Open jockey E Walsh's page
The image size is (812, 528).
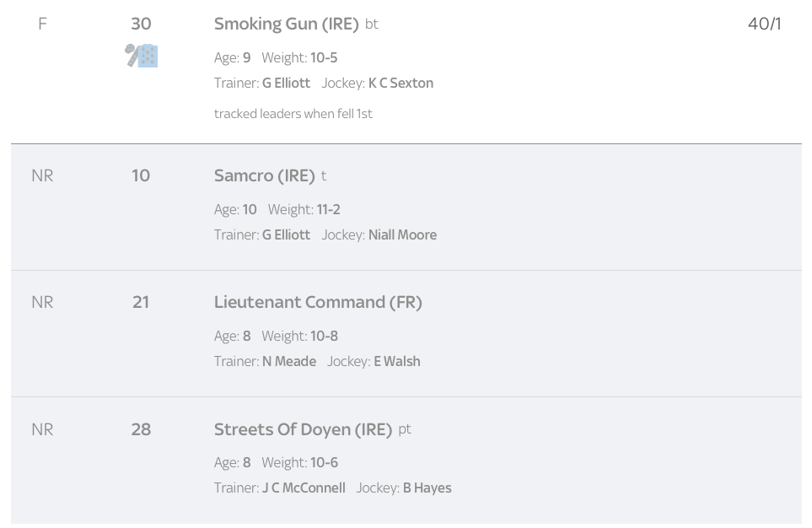point(397,361)
